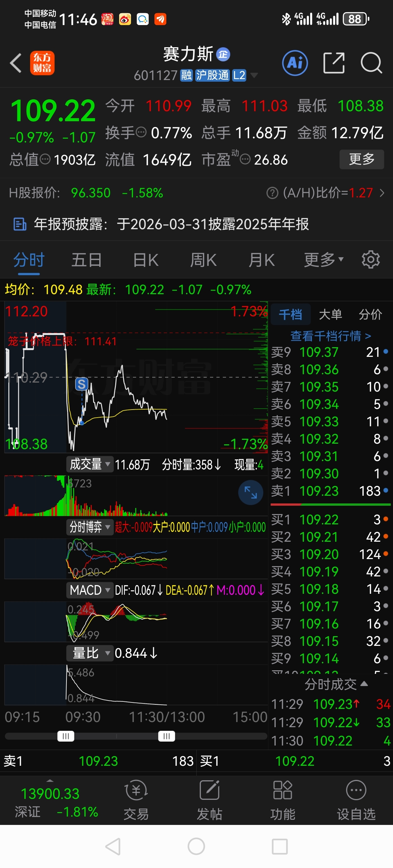Tap Android recent apps square button

pos(280,846)
